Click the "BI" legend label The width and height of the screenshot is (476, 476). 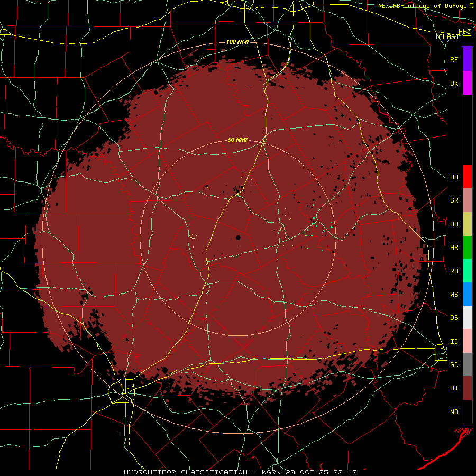[454, 388]
